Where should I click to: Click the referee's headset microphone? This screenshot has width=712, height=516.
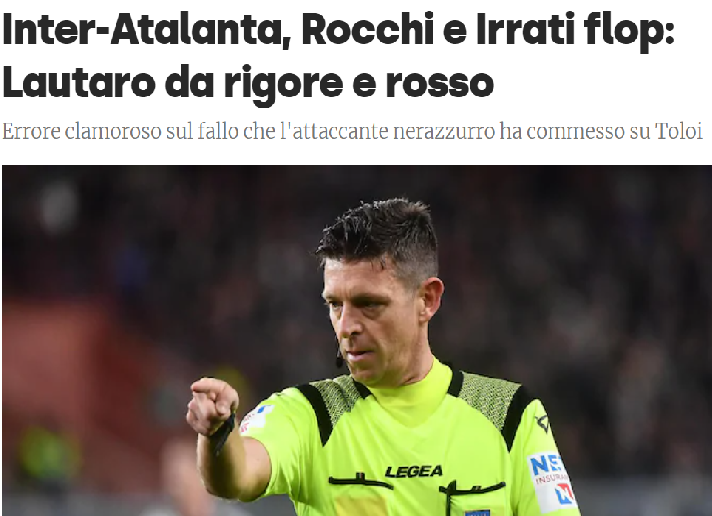[339, 356]
